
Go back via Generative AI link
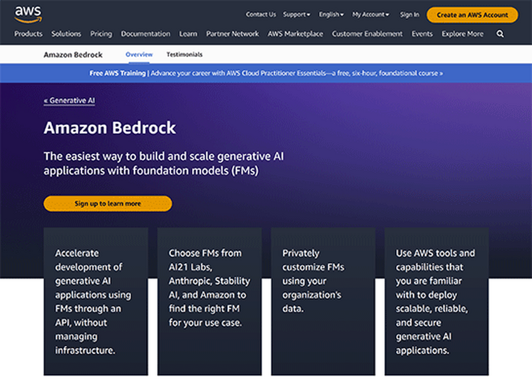[69, 100]
